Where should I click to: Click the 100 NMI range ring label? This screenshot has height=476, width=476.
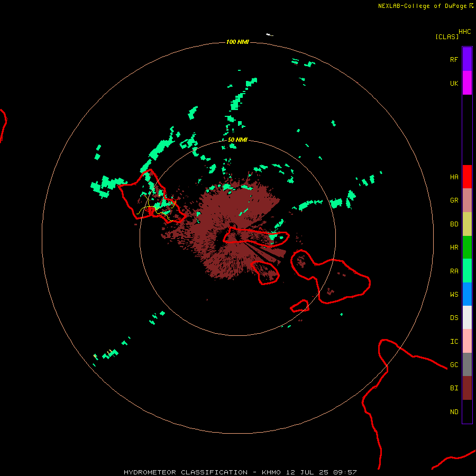click(237, 42)
